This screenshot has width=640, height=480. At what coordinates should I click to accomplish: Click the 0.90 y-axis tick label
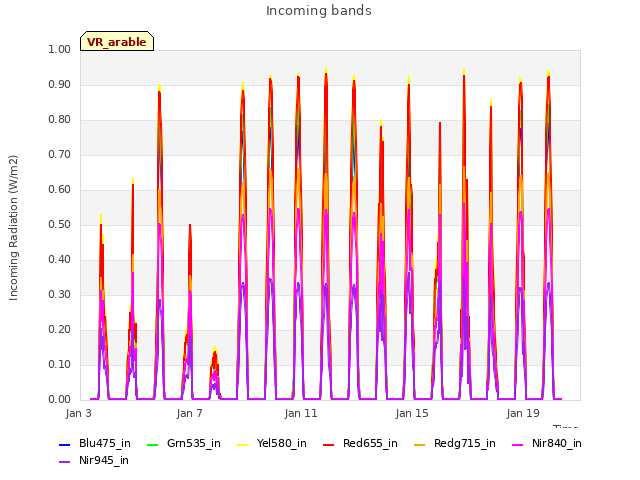click(x=60, y=84)
